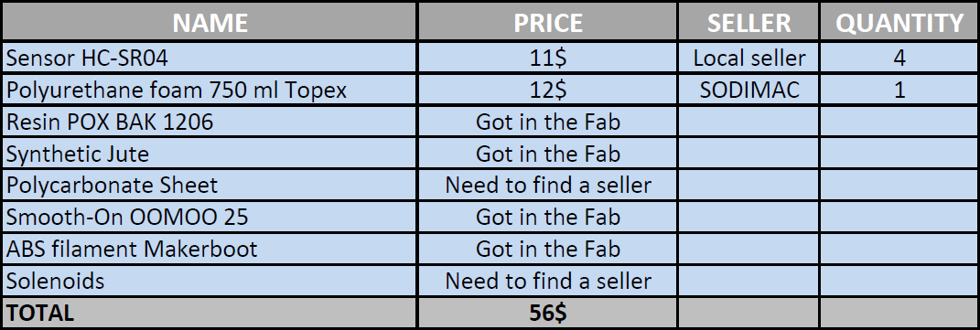Click the QUANTITY header cell
The width and height of the screenshot is (980, 330).
tap(899, 23)
